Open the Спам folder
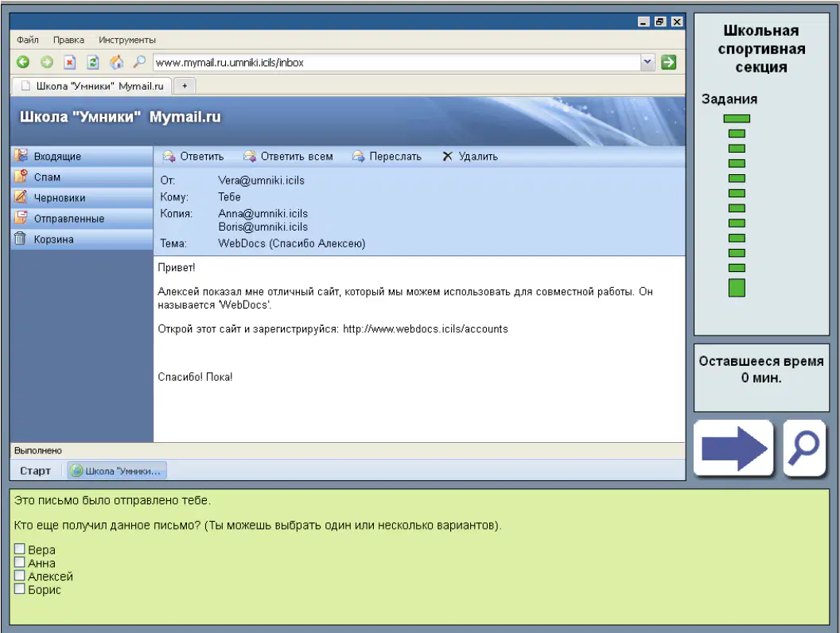The image size is (840, 633). [82, 177]
